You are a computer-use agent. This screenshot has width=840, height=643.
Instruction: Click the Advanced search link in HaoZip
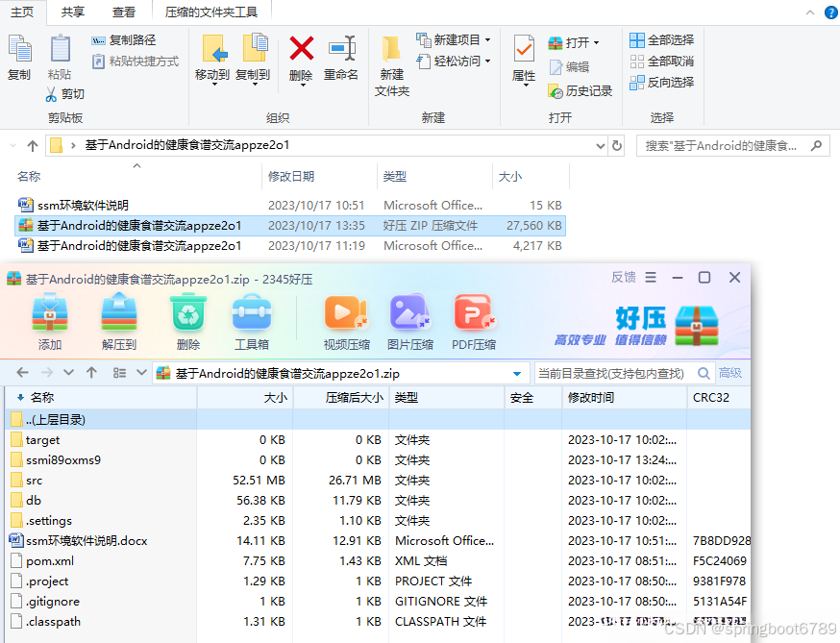tap(730, 373)
